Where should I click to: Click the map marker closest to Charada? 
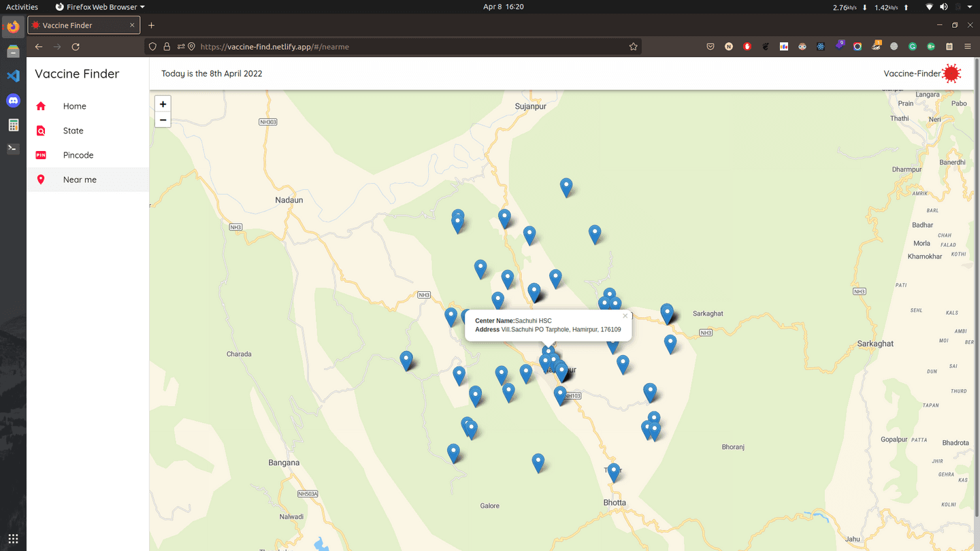[406, 360]
